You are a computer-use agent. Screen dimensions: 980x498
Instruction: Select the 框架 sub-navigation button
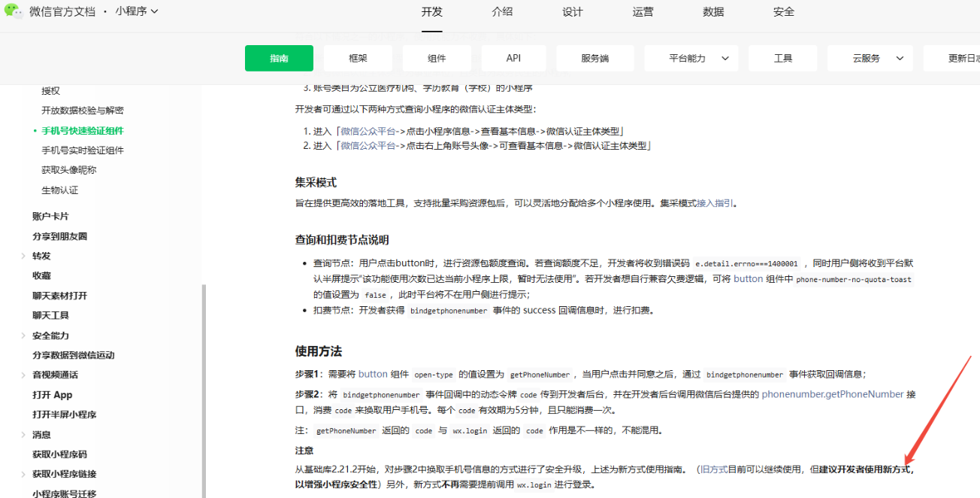(358, 58)
